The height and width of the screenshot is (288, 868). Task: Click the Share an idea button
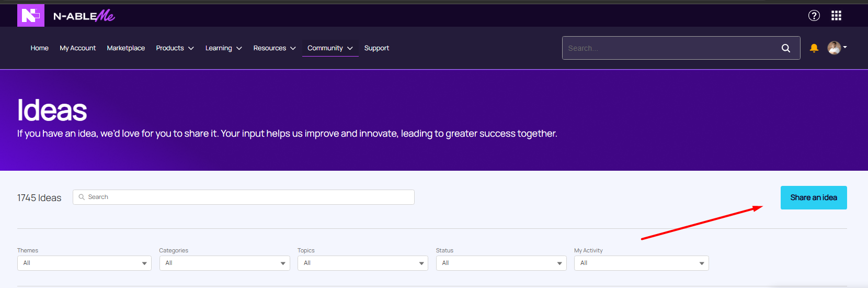[x=813, y=197]
